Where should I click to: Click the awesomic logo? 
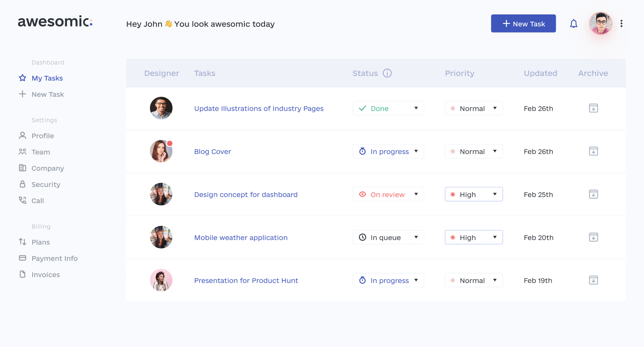(55, 21)
